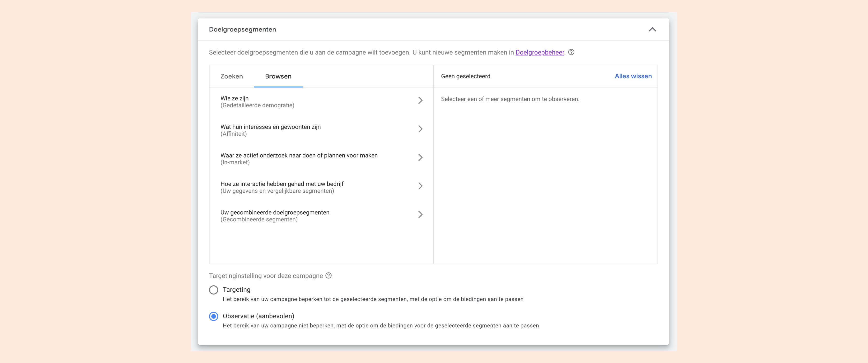
Task: Click the In-market row's arrow icon
Action: [420, 157]
